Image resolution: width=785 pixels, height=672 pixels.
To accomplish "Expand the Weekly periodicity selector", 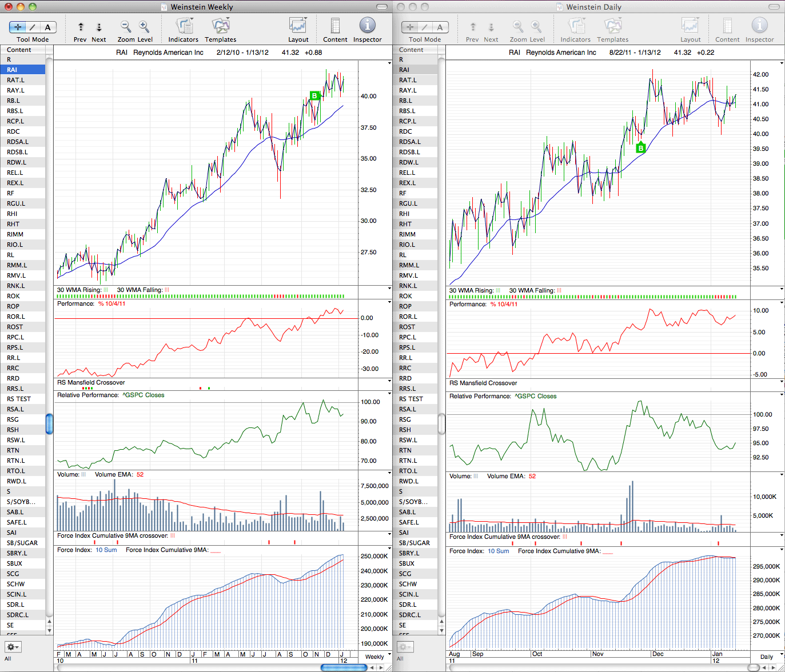I will tap(377, 657).
